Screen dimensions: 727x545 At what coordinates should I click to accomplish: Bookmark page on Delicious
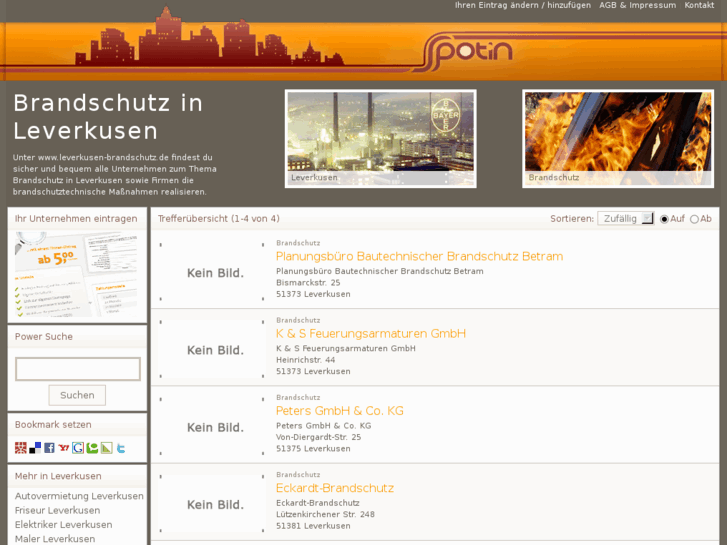(x=35, y=448)
